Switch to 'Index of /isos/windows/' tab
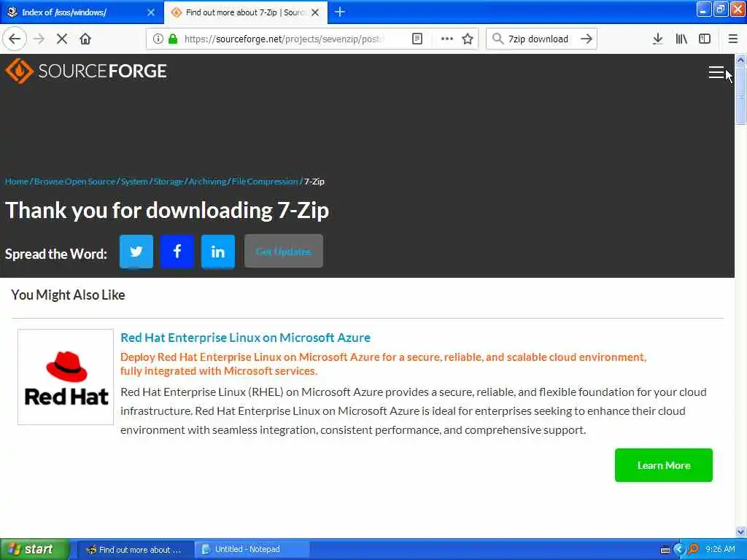 82,12
